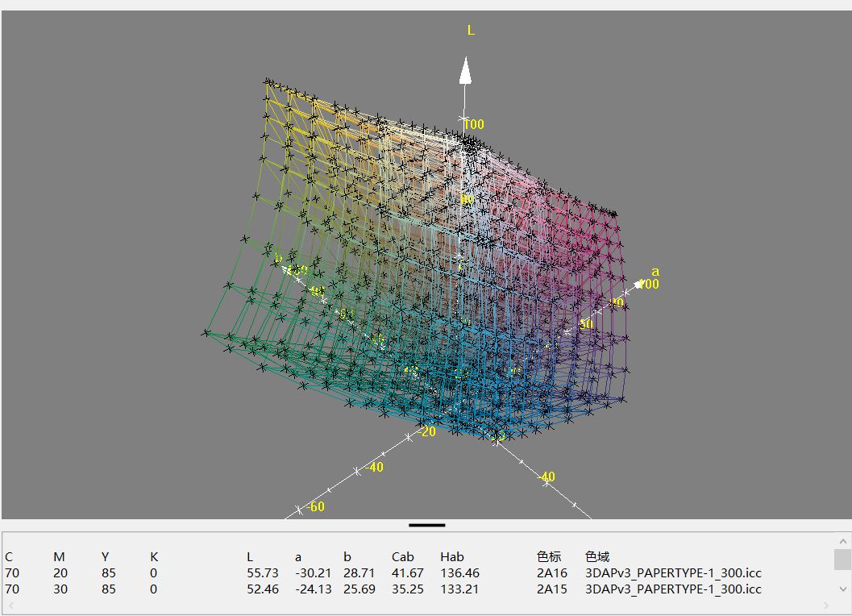The image size is (852, 616).
Task: Click the yellow L axis label in the 3D view
Action: click(471, 31)
